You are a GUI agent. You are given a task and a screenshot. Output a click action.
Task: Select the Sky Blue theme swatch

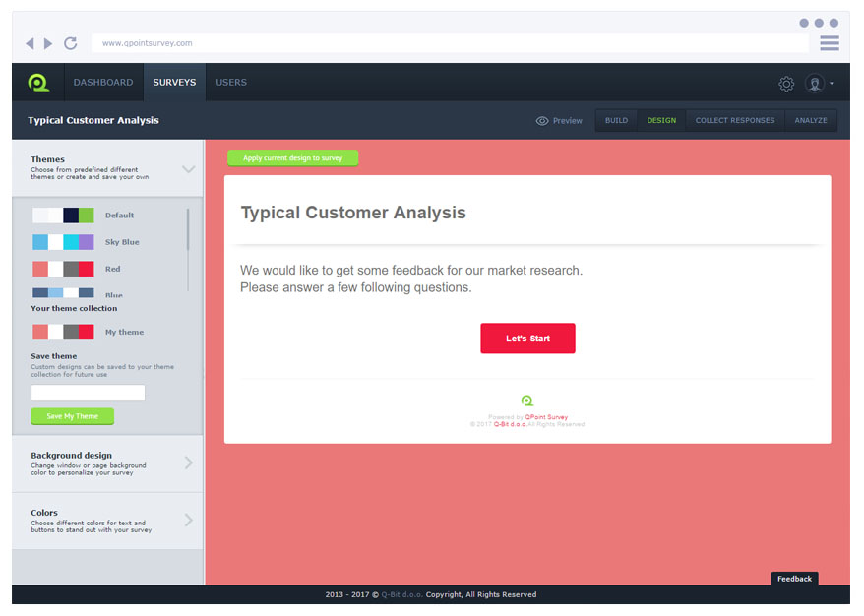(63, 242)
